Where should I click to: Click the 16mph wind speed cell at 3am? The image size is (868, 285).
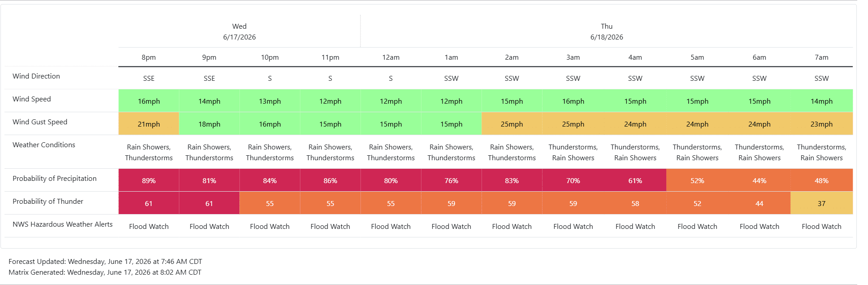(573, 101)
